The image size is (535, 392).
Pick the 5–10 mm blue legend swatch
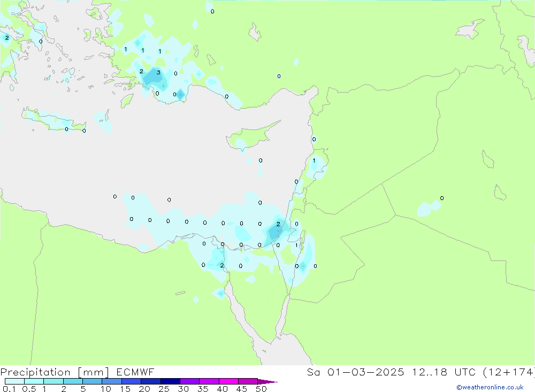92,381
